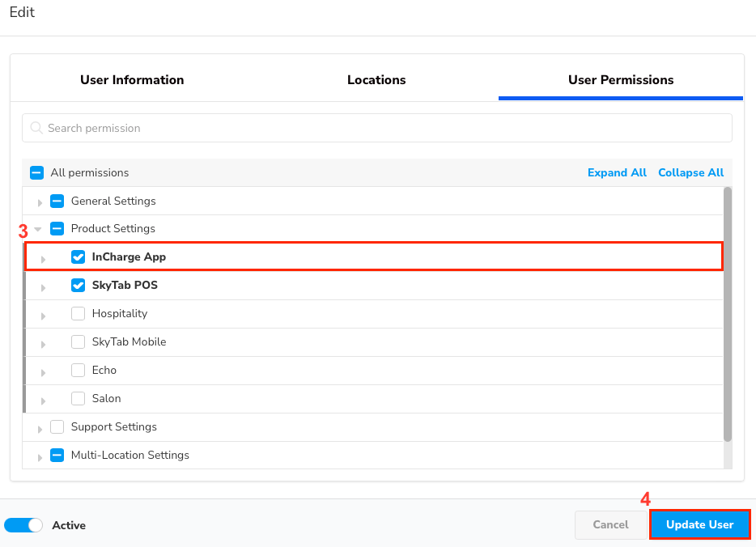
Task: Check the SkyTab Mobile checkbox
Action: 78,341
